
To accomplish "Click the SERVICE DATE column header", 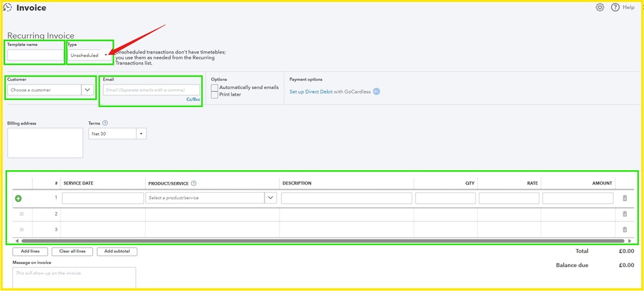I will coord(79,183).
